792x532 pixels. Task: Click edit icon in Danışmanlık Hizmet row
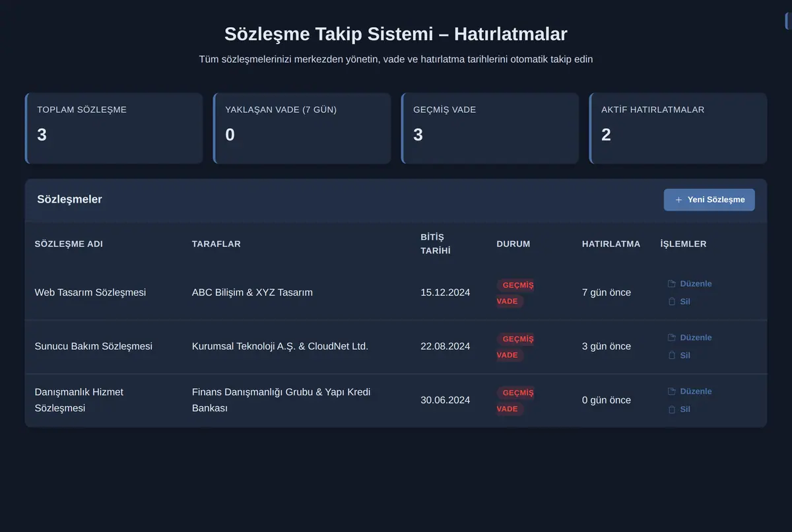[x=672, y=391]
